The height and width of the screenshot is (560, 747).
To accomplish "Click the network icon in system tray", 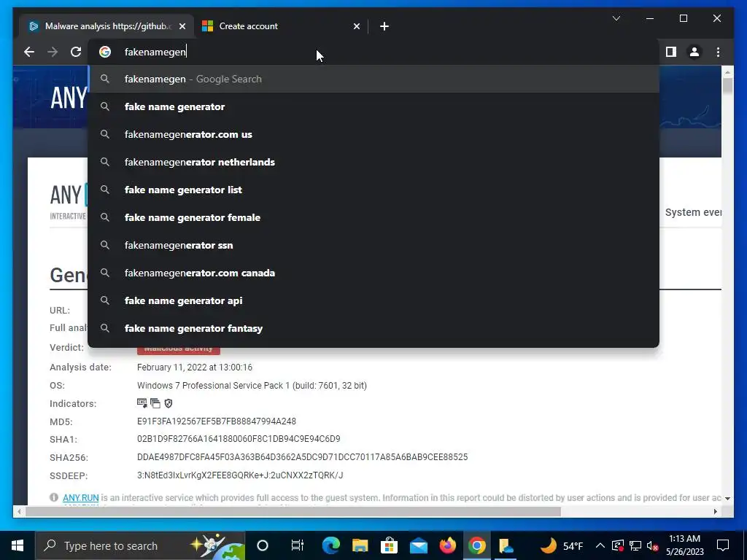I will [635, 545].
